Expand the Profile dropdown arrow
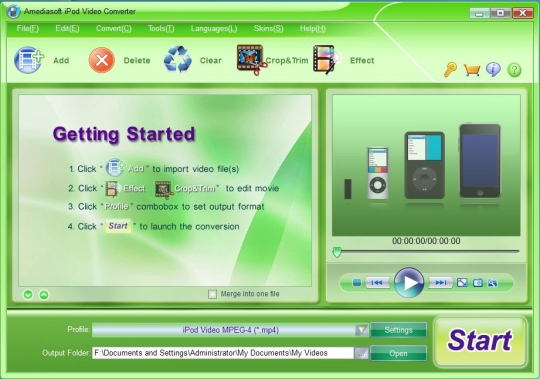The height and width of the screenshot is (379, 540). (x=362, y=330)
